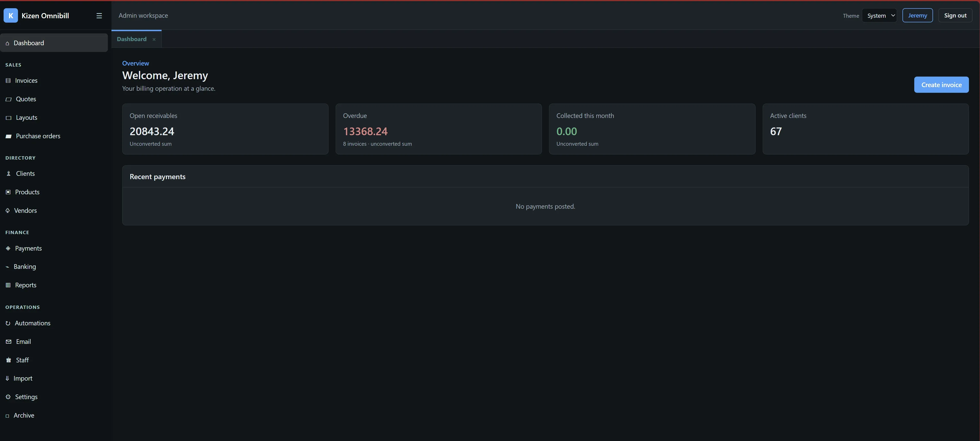Click the Kizen Omnibill brand name
The image size is (980, 441).
click(x=45, y=16)
